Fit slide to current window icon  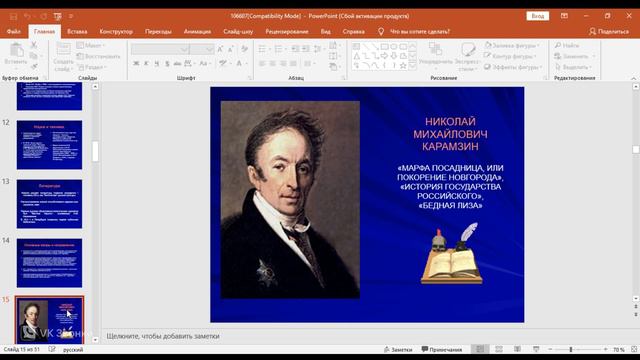(634, 349)
